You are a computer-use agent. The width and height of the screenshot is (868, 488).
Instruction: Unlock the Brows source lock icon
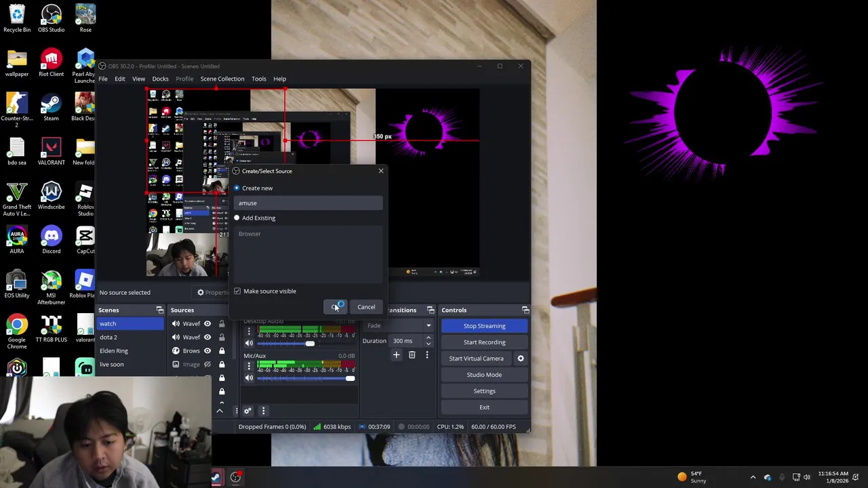click(222, 350)
